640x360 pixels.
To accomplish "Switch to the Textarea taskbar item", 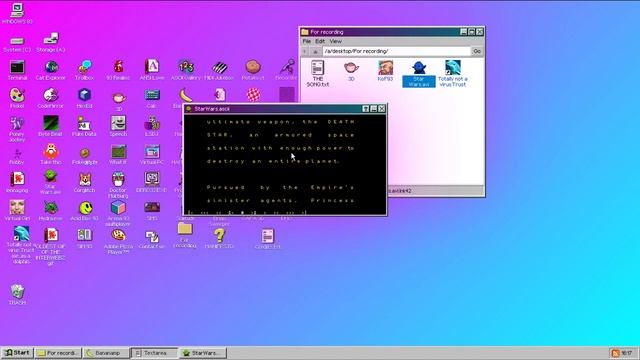I will coord(154,353).
